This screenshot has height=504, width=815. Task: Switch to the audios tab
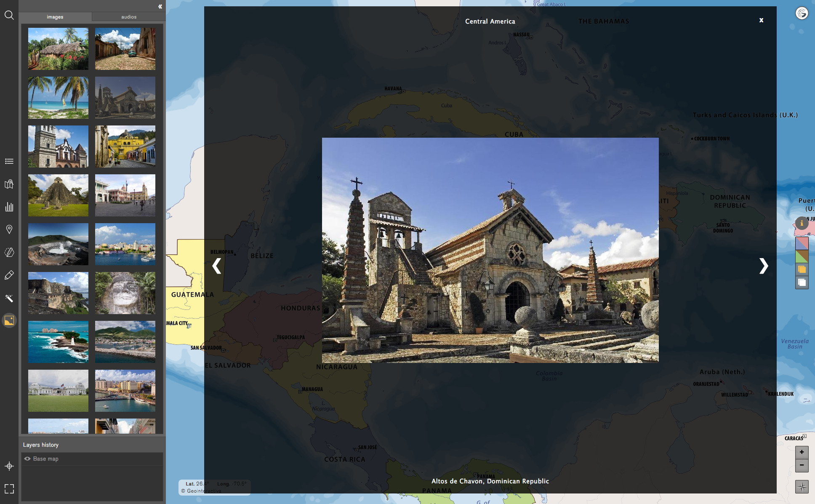click(x=129, y=17)
